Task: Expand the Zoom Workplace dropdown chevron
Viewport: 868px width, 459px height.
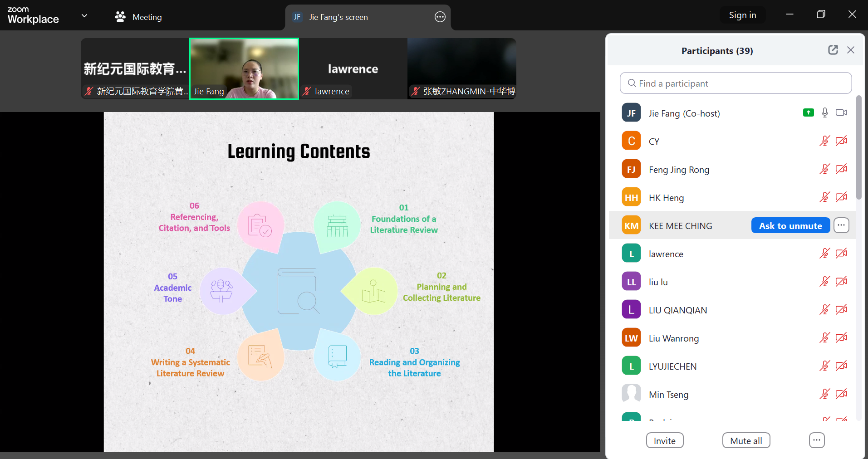Action: point(84,16)
